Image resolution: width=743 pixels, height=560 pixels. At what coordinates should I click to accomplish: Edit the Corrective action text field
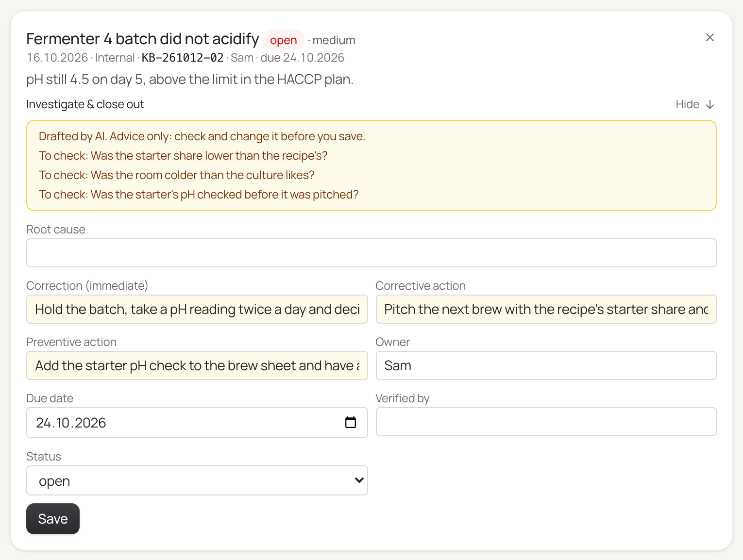pyautogui.click(x=546, y=309)
